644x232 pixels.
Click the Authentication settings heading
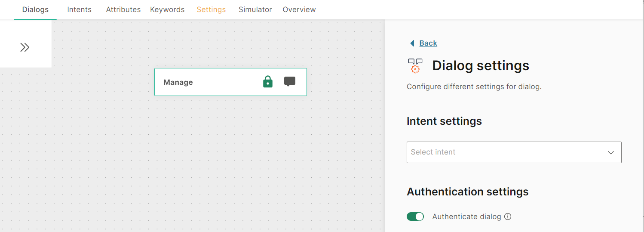(467, 192)
